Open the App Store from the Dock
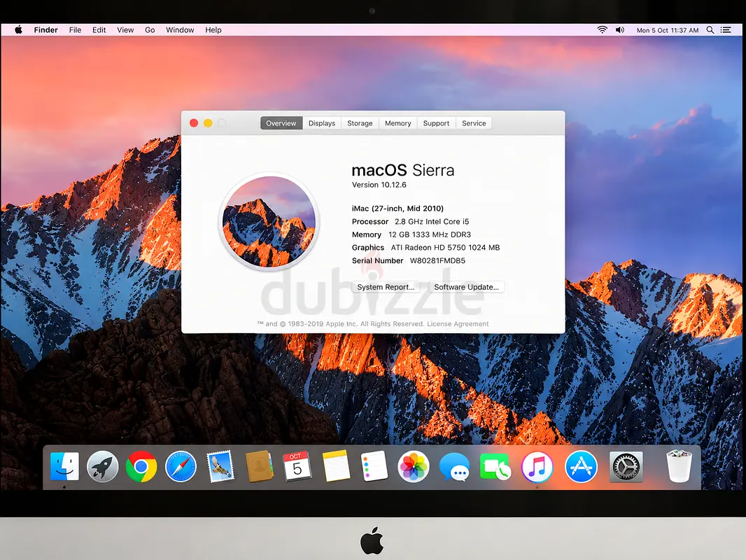The height and width of the screenshot is (560, 746). (x=581, y=466)
